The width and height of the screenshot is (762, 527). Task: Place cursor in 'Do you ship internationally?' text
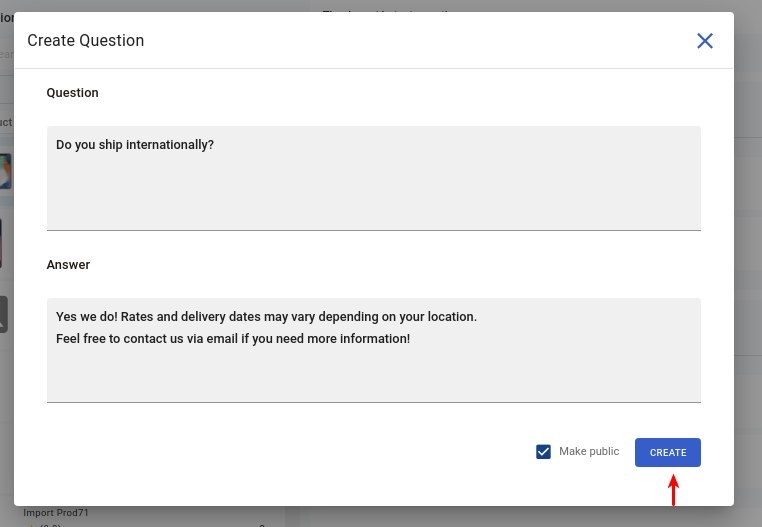135,145
